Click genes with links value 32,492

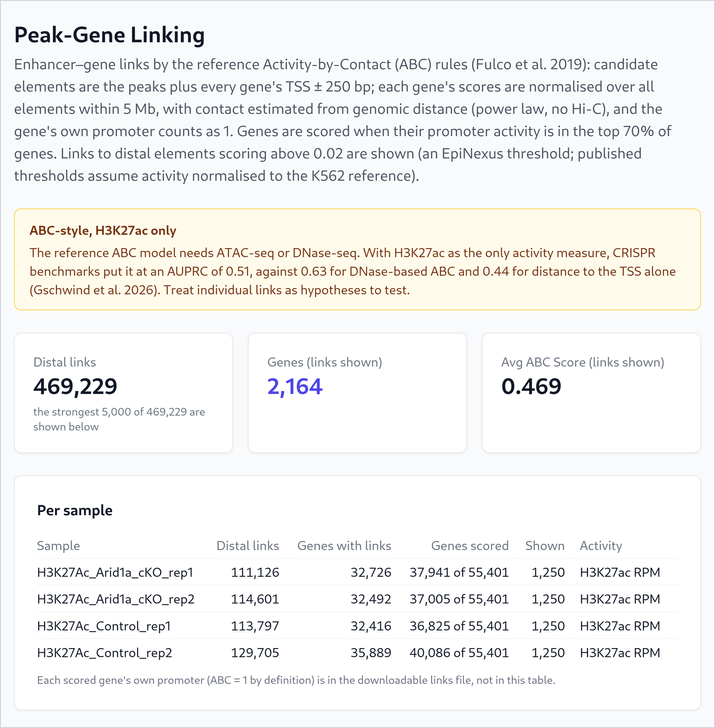click(371, 599)
